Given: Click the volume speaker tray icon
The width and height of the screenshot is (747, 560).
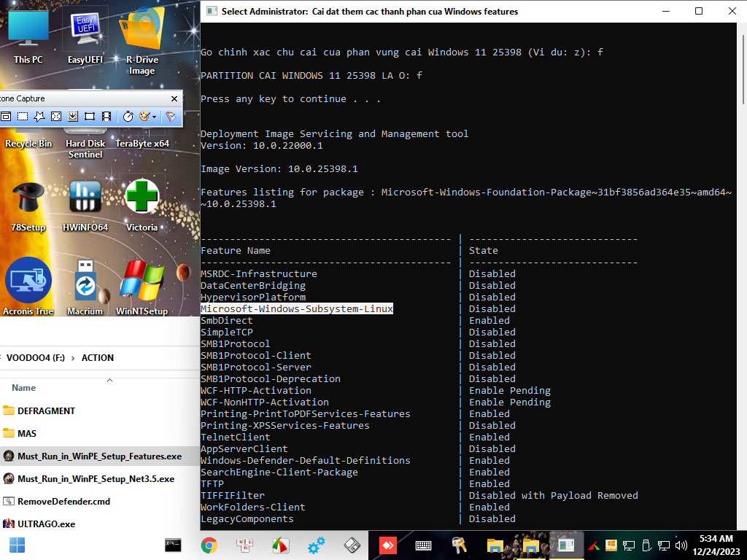Looking at the screenshot, I should point(681,545).
